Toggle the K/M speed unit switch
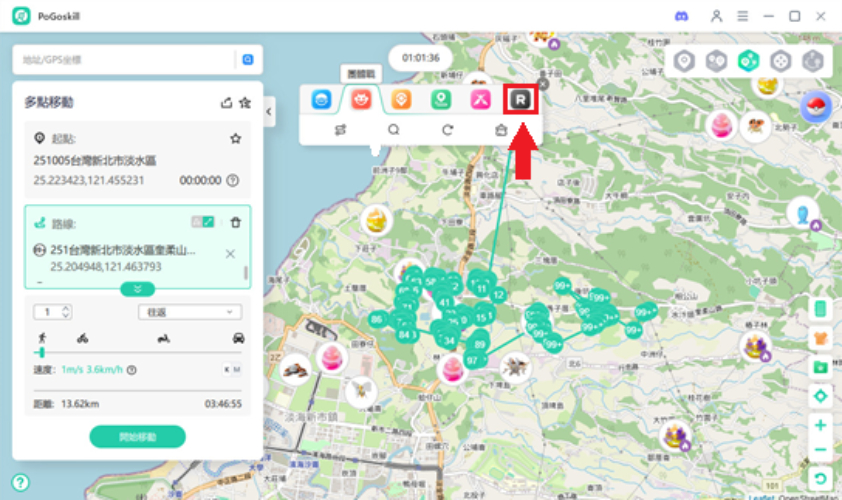This screenshot has width=842, height=500. (x=231, y=370)
